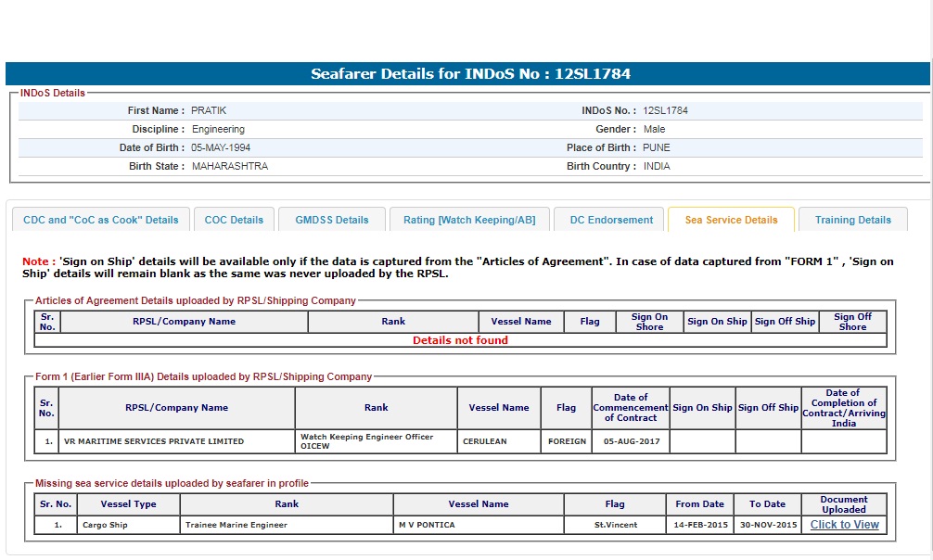The image size is (933, 560).
Task: Go to the DC Endorsement tab
Action: point(611,220)
